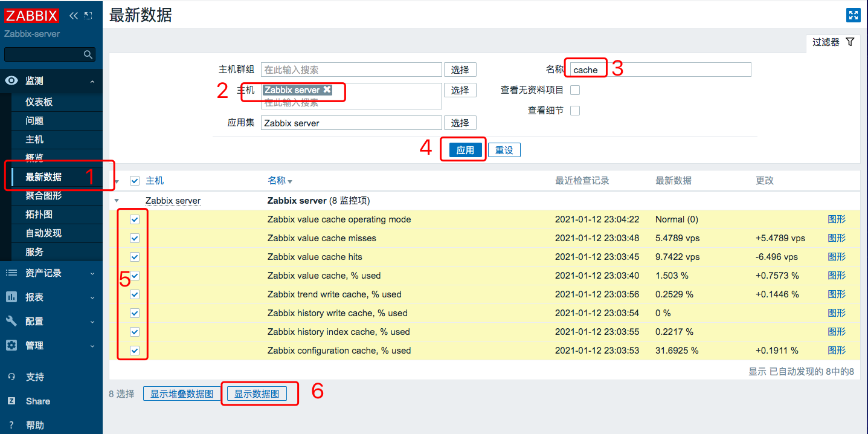
Task: Uncheck the Zabbix value cache % used row
Action: [135, 276]
